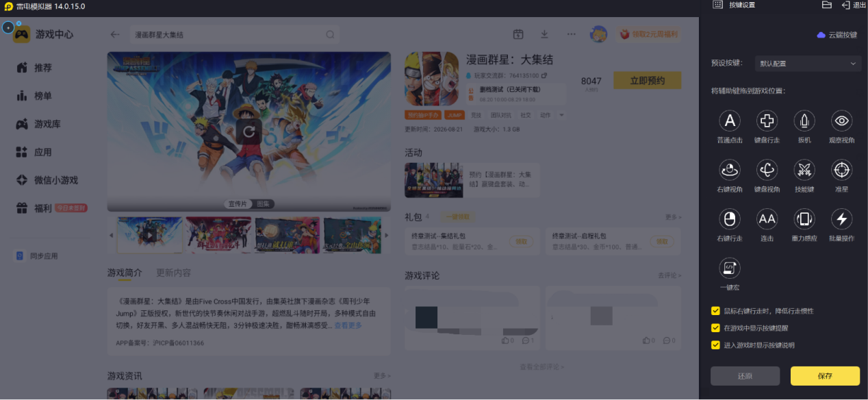
Task: Select the 右键行走 mouse tool
Action: click(x=730, y=219)
